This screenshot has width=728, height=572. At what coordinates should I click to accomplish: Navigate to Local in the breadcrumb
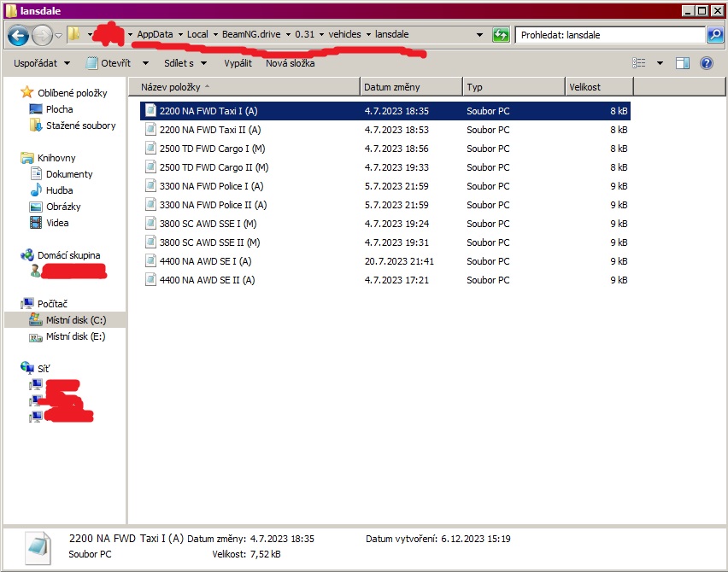point(197,34)
